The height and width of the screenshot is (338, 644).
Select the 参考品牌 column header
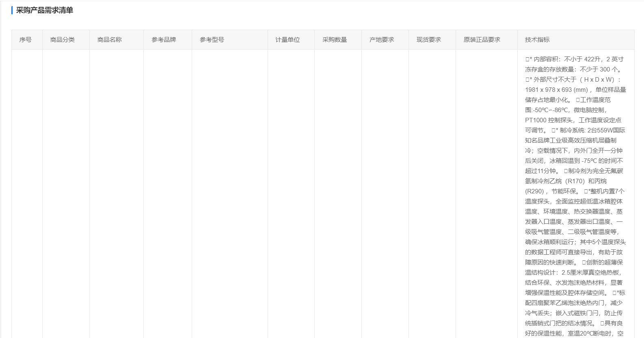[x=164, y=39]
